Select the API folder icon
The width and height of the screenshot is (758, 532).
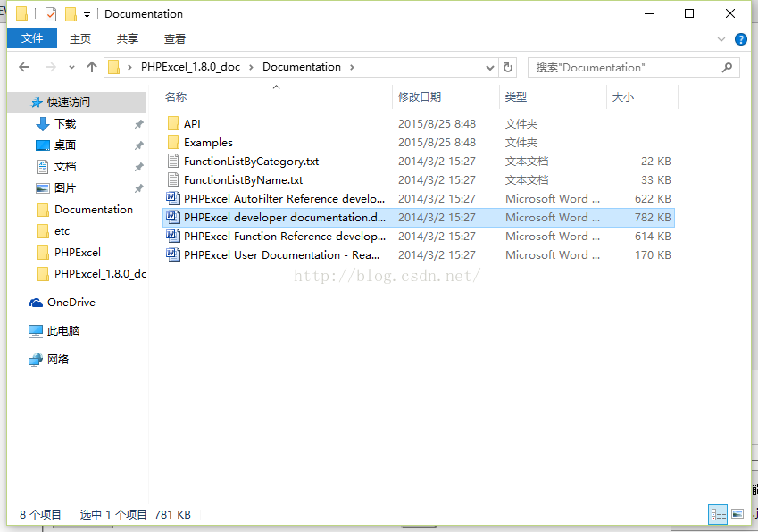tap(173, 124)
